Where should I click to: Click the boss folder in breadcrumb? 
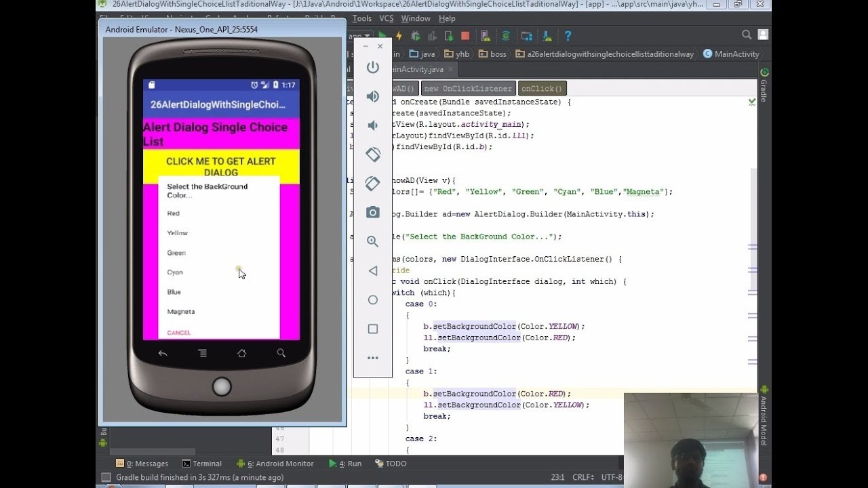(493, 54)
